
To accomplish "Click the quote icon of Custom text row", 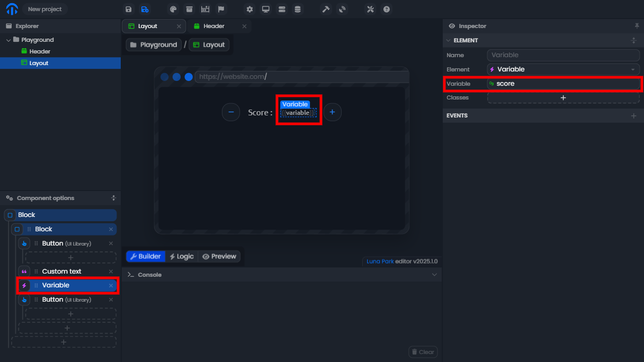I will tap(24, 271).
